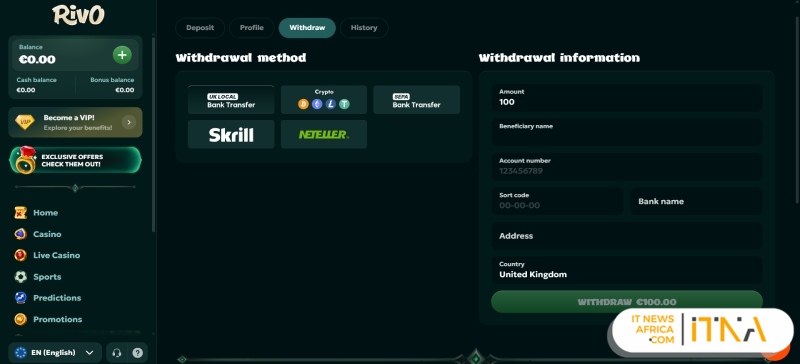The width and height of the screenshot is (800, 364).
Task: Choose UK Local Bank Transfer method
Action: tap(231, 100)
